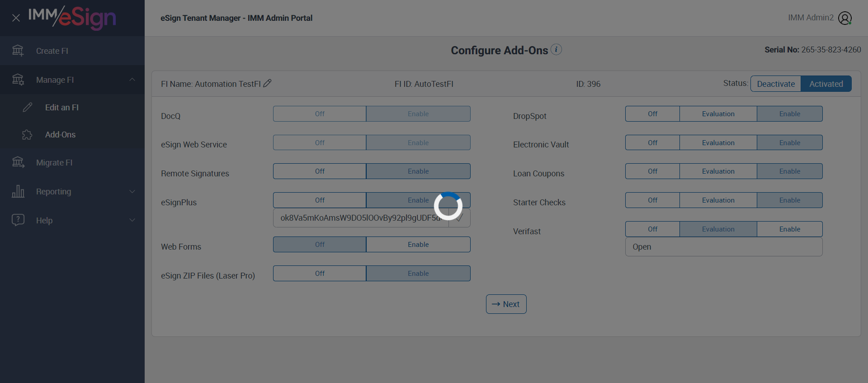868x383 pixels.
Task: Enable Web Forms
Action: (x=418, y=245)
